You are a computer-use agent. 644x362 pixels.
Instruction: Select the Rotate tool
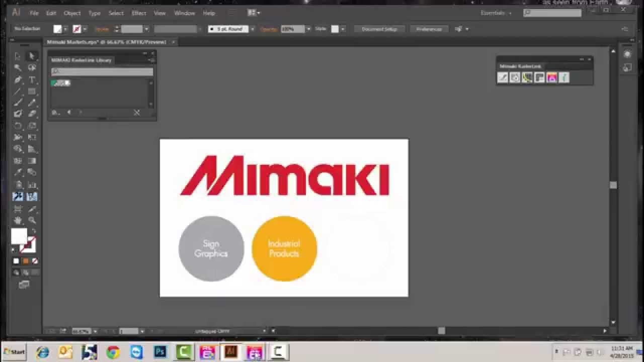(x=18, y=126)
